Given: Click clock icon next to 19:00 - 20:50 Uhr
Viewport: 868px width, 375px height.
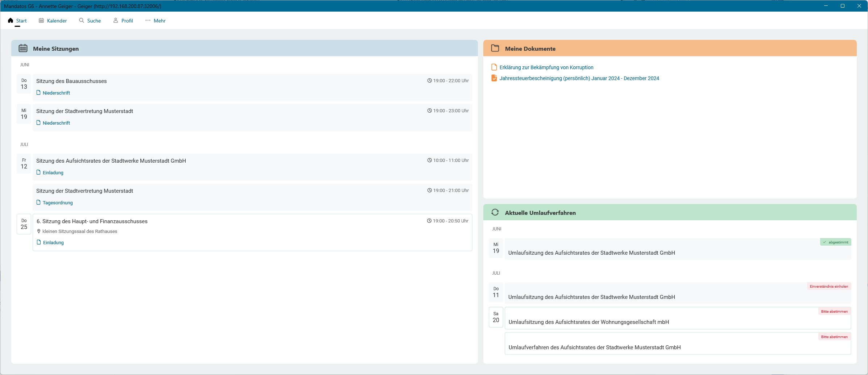Looking at the screenshot, I should click(x=429, y=221).
